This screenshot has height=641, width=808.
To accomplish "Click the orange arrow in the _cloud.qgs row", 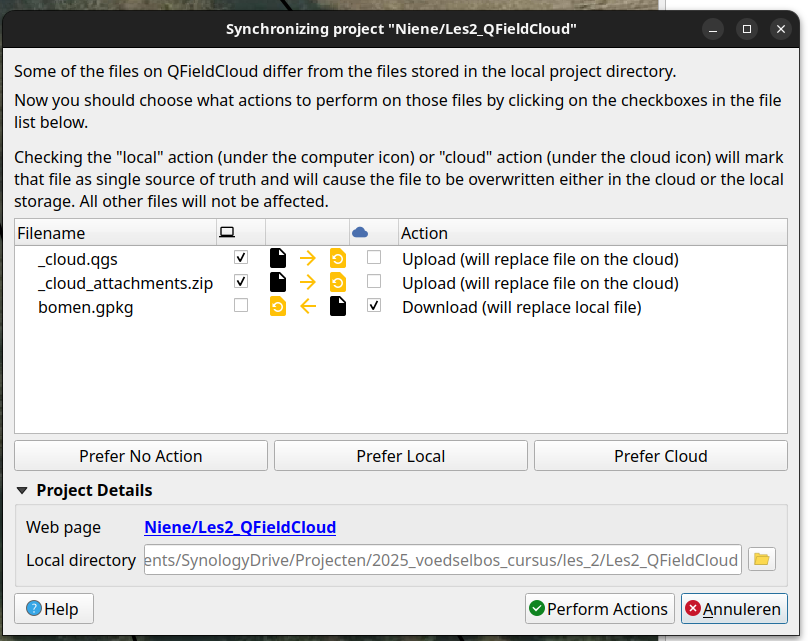I will (308, 258).
